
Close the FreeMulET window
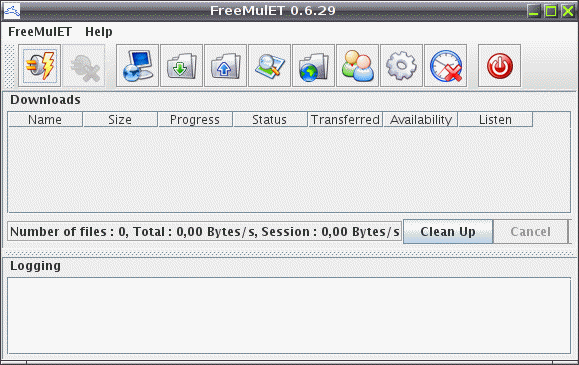[568, 11]
